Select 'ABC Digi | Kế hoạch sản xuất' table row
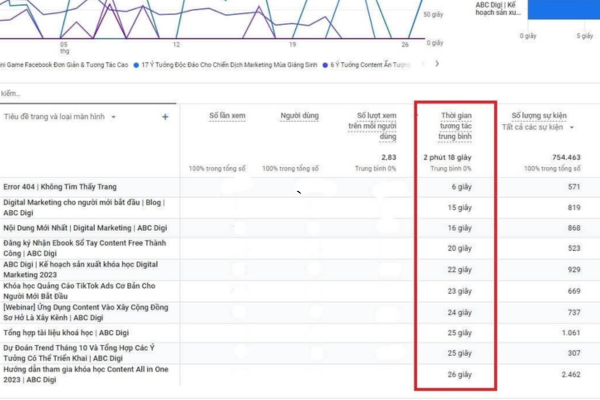This screenshot has height=400, width=600. pyautogui.click(x=300, y=269)
